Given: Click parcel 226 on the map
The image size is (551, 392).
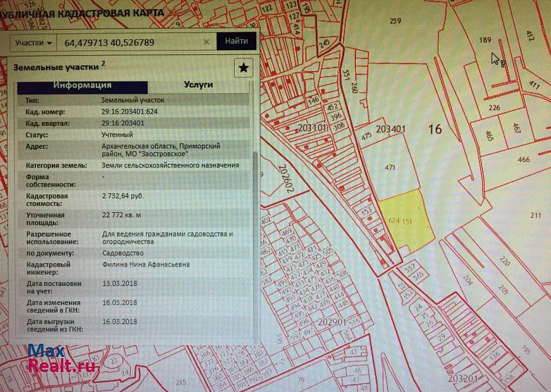Looking at the screenshot, I should pos(494,107).
